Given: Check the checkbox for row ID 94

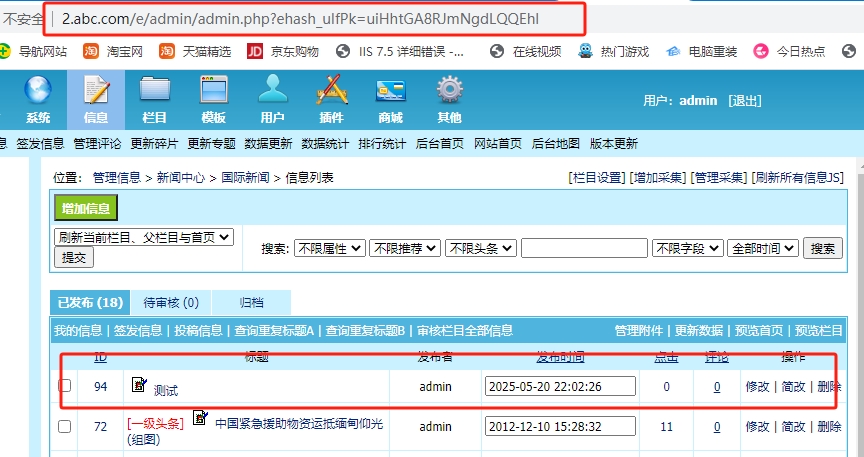Looking at the screenshot, I should pos(65,386).
